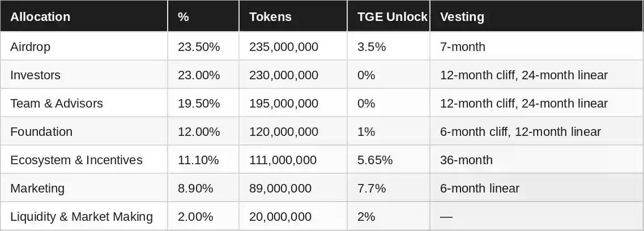Click the 235,000,000 tokens cell
Screen dimensions: 644x231
click(283, 47)
